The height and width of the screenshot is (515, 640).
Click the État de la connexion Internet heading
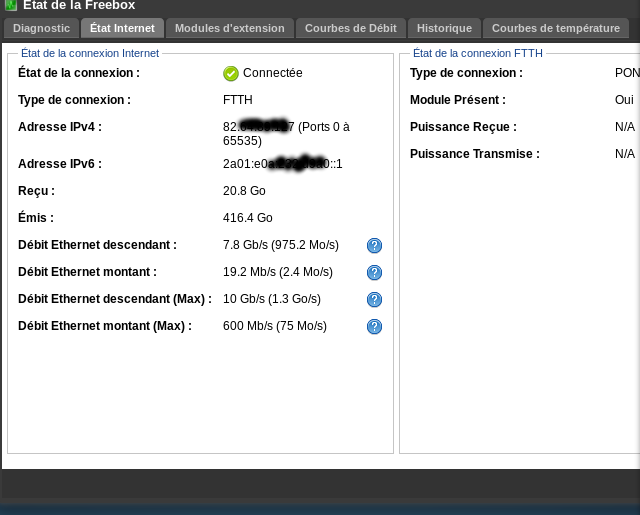(90, 53)
